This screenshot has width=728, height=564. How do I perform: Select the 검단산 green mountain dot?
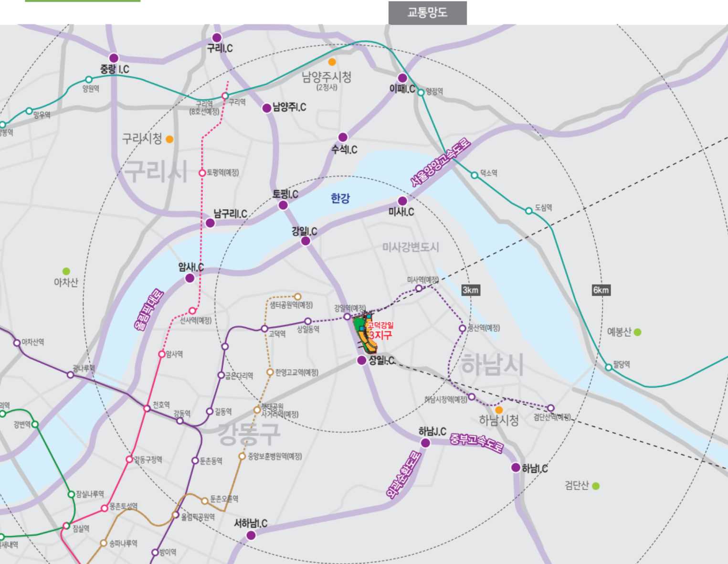596,486
